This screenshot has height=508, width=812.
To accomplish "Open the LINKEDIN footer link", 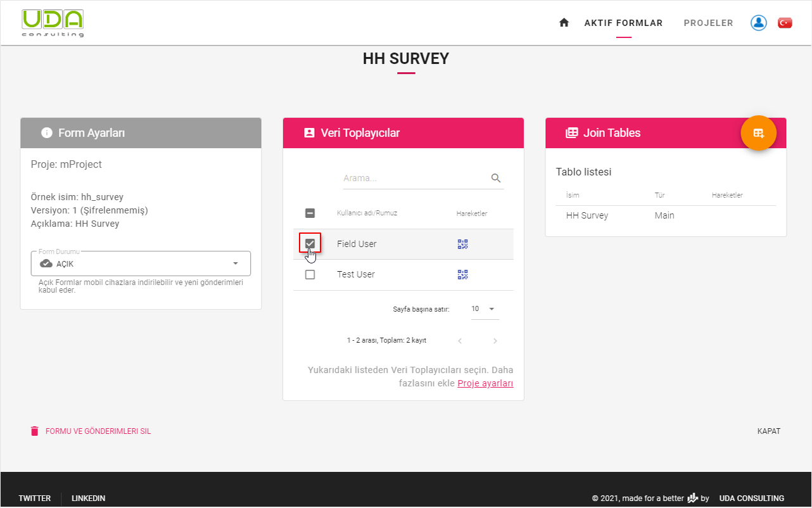I will [x=88, y=498].
